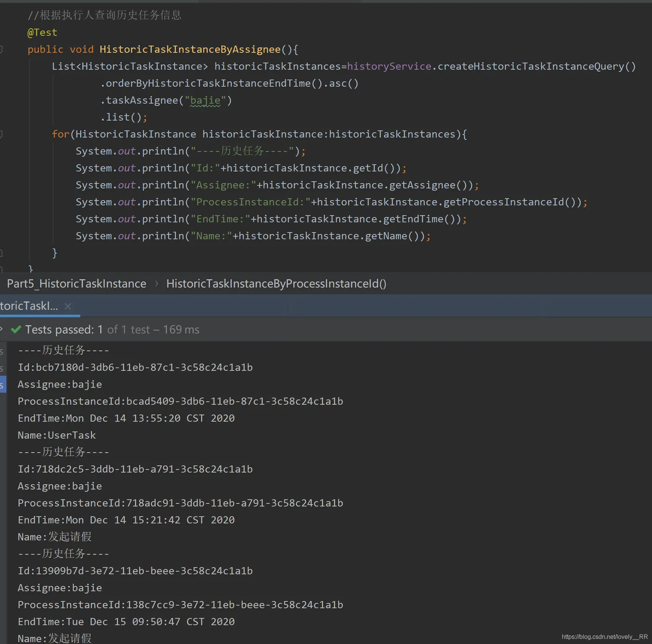
Task: Click the for(HistoricTaskInstance ...) loop header
Action: [259, 134]
